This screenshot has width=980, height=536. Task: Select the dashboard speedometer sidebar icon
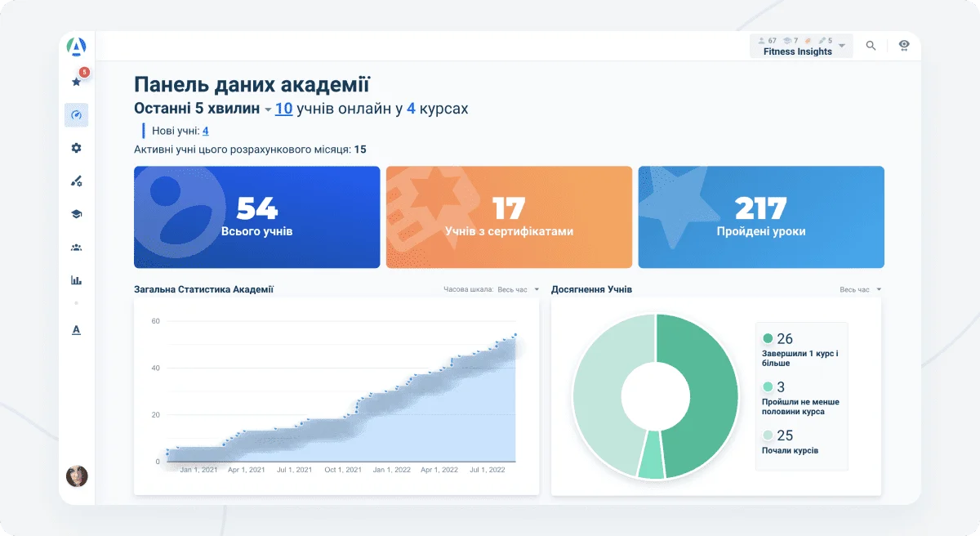[x=77, y=115]
